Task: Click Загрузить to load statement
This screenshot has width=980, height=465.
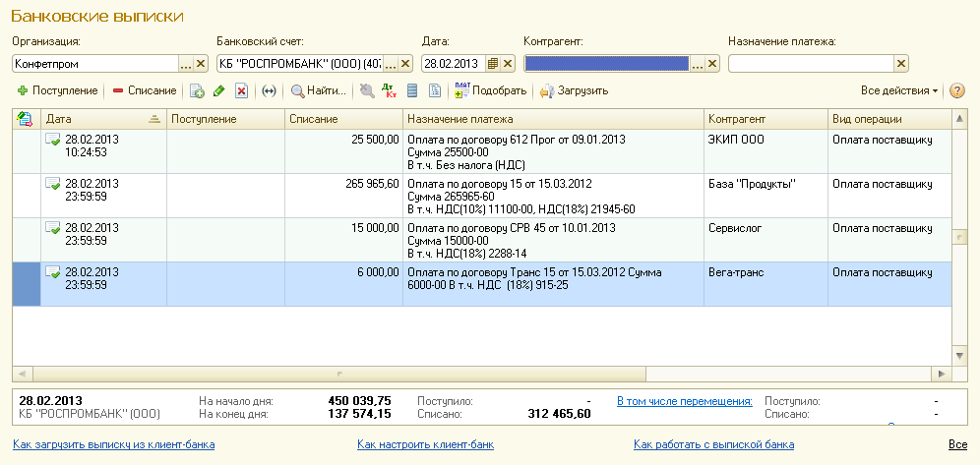Action: [574, 90]
